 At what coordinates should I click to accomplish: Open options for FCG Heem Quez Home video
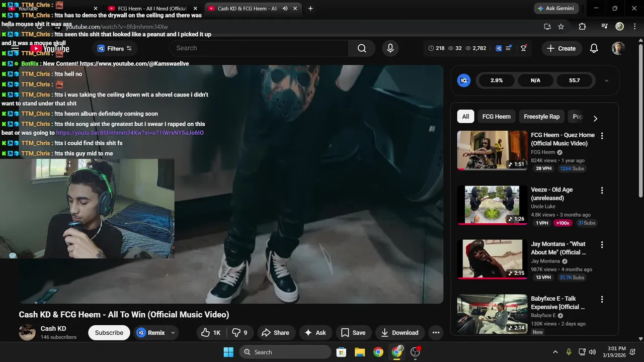602,136
